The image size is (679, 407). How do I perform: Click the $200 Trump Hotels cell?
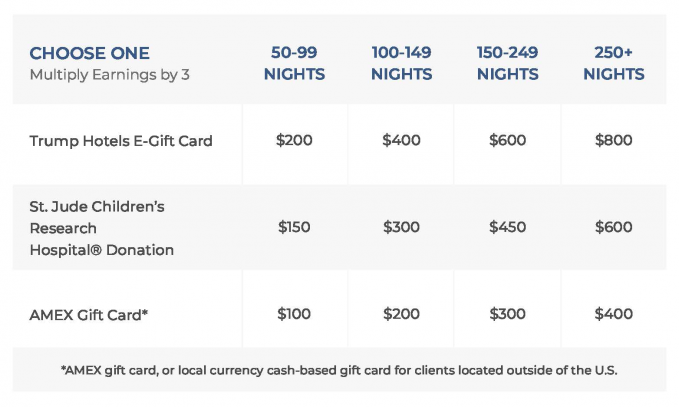click(294, 141)
